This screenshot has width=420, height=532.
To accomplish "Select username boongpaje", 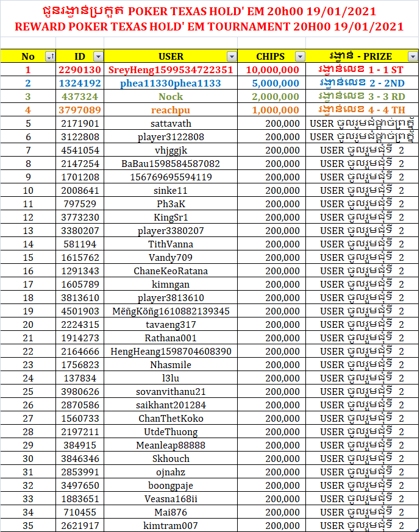I will tap(171, 485).
